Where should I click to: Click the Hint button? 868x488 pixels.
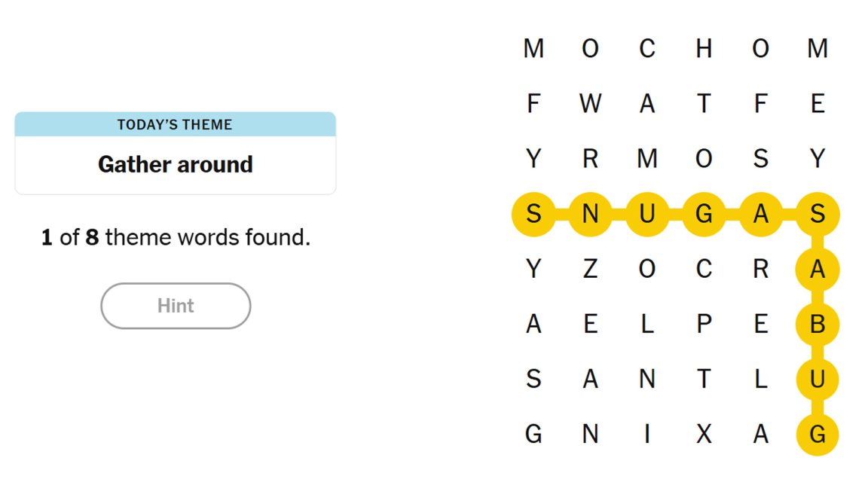point(176,306)
